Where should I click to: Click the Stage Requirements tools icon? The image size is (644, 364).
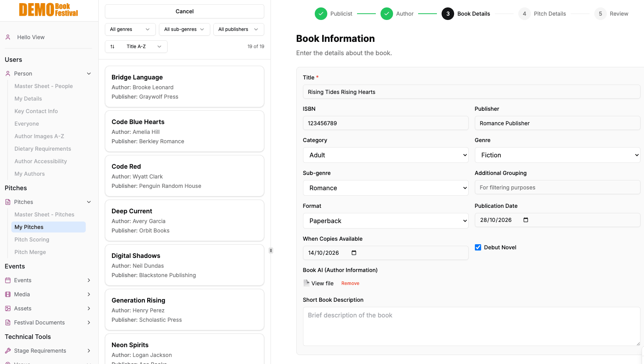click(7, 351)
